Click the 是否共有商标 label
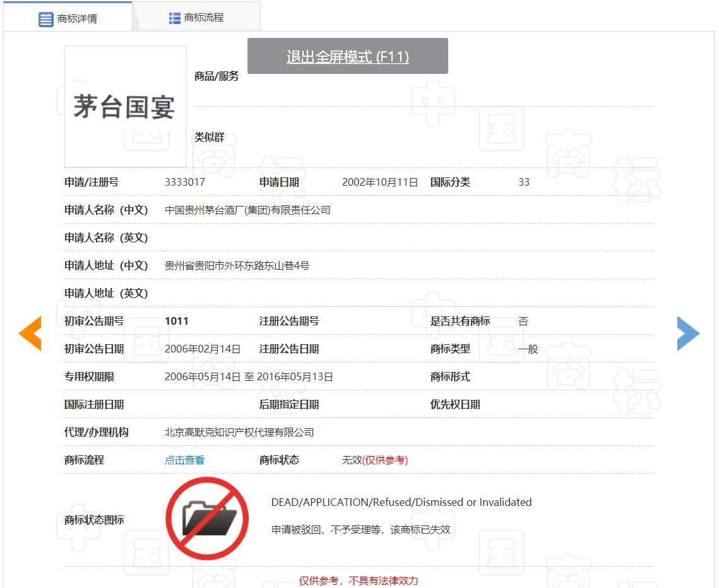The width and height of the screenshot is (719, 588). click(x=460, y=321)
